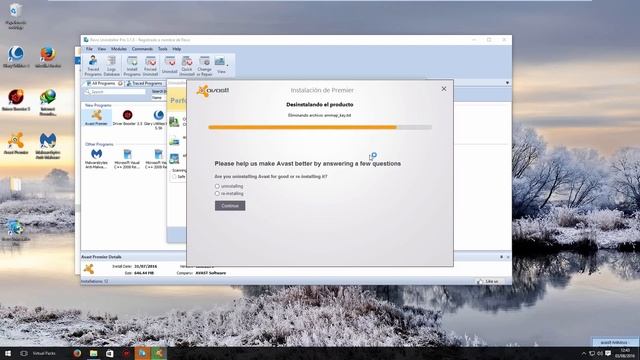Switch to Traced Programs tab

point(144,83)
